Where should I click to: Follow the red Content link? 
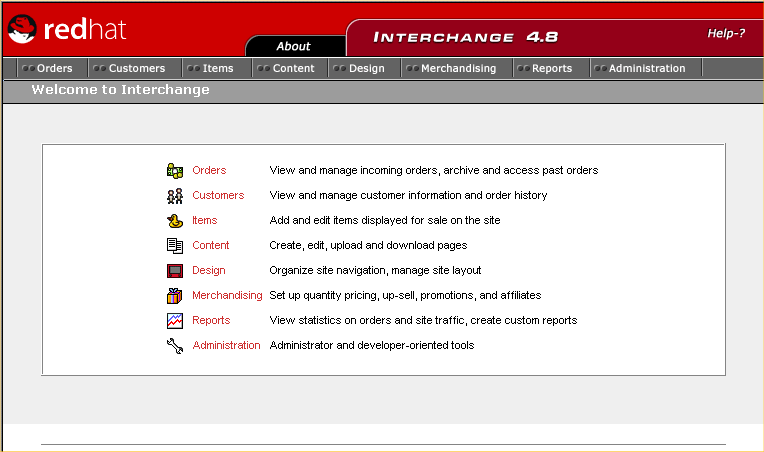[x=210, y=245]
